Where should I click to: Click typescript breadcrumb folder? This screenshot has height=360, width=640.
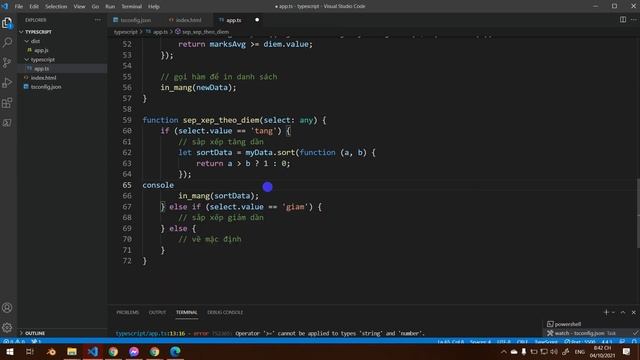click(126, 32)
